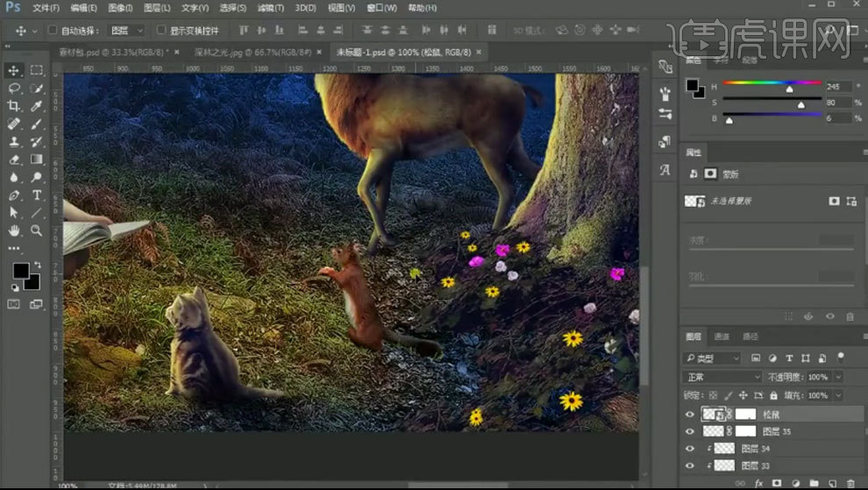Select the Gradient tool
The height and width of the screenshot is (490, 868).
(x=37, y=160)
